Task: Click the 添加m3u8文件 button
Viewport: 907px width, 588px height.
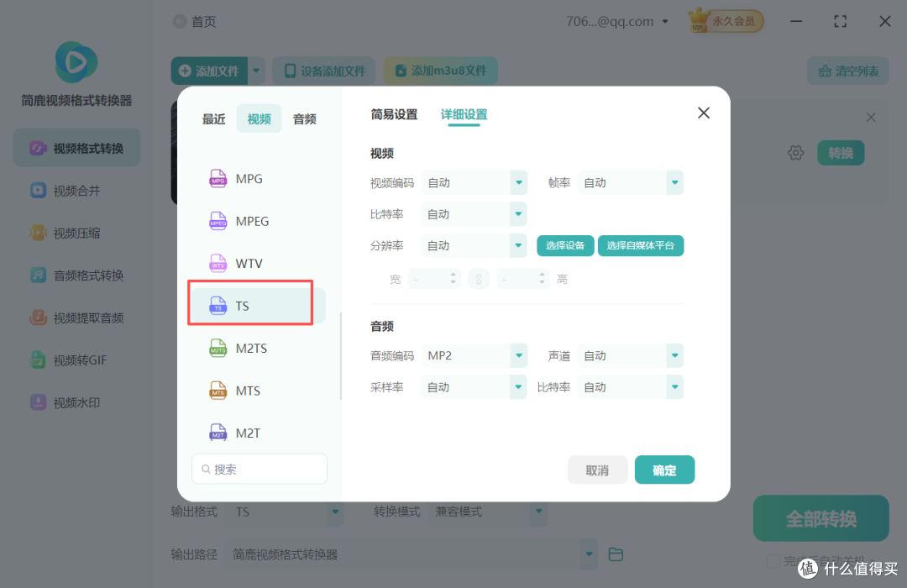Action: pos(440,71)
